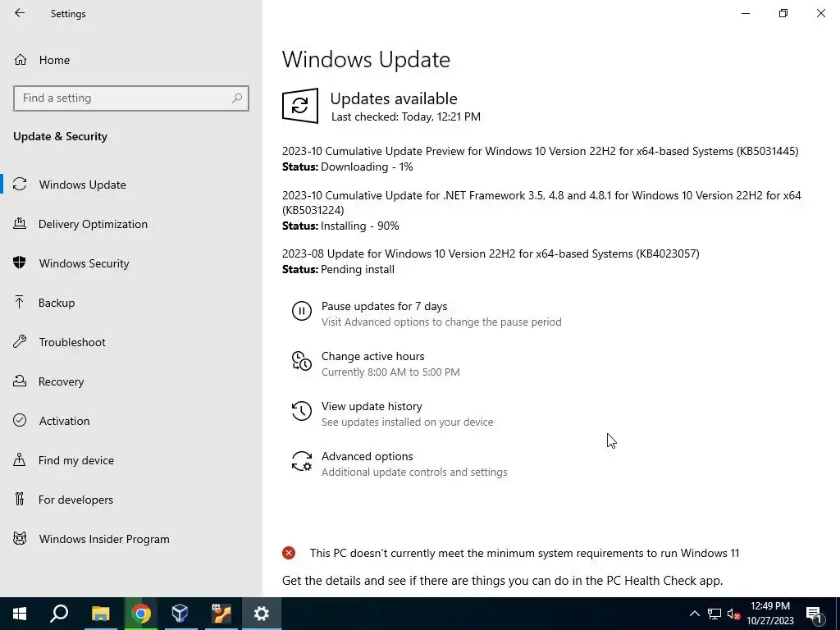This screenshot has height=630, width=840.
Task: Click the Advanced options gear-arrows icon
Action: click(302, 461)
